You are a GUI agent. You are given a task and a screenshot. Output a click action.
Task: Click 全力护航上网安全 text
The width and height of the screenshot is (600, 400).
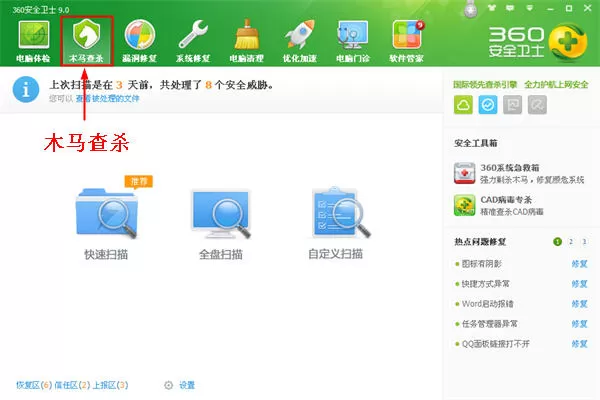click(x=556, y=84)
